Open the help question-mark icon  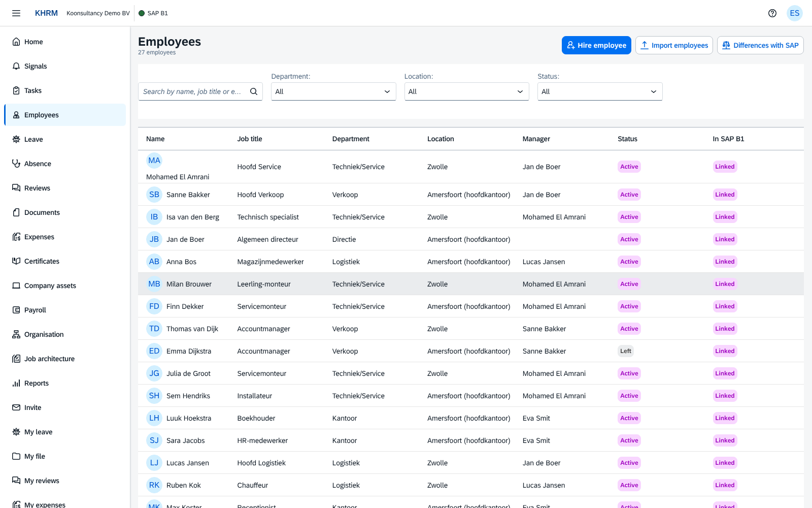click(772, 13)
